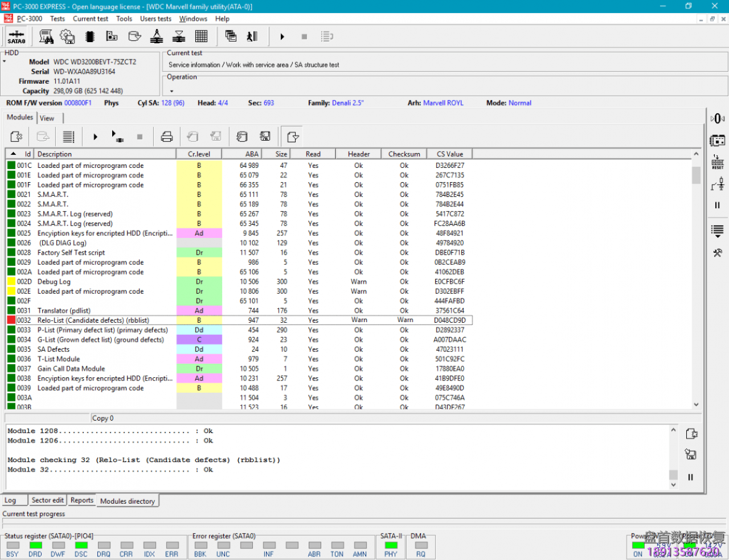Click the chip icon in the top toolbar
Image resolution: width=729 pixels, height=560 pixels.
point(89,37)
